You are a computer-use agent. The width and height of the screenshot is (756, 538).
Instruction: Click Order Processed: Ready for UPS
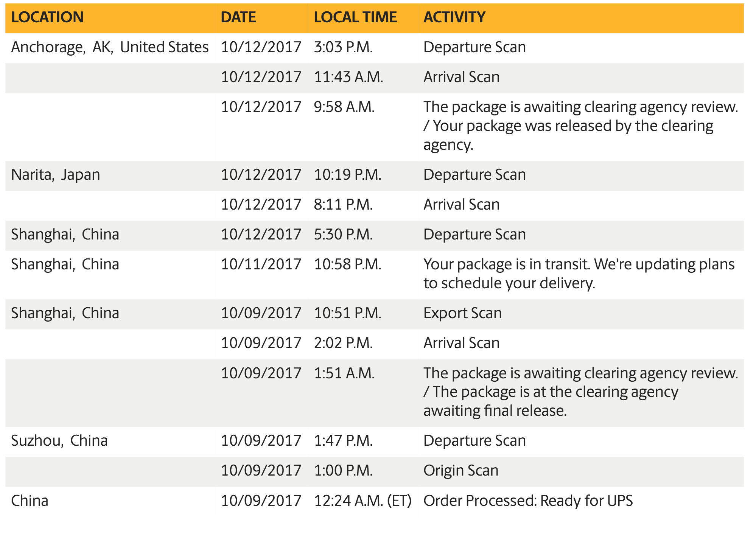click(x=528, y=501)
